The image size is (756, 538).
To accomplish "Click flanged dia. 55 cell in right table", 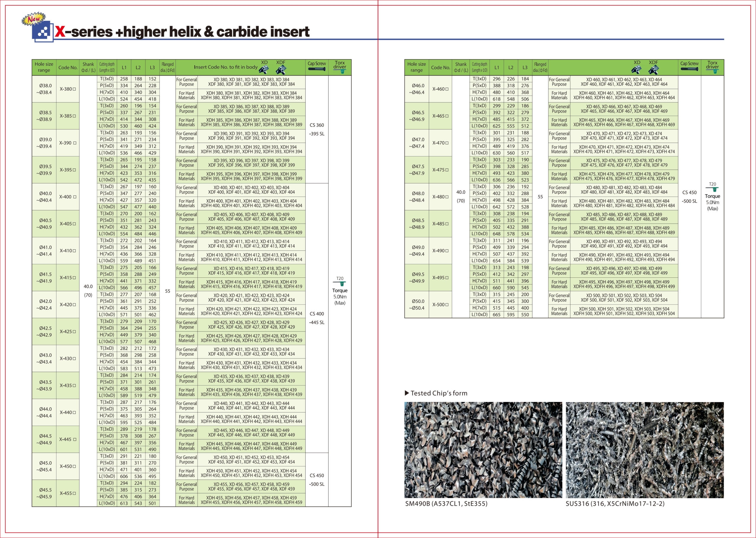I will tap(540, 197).
